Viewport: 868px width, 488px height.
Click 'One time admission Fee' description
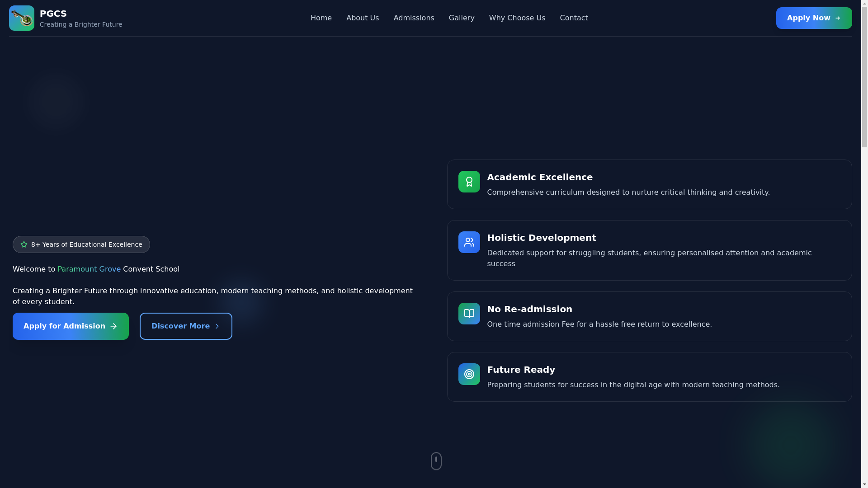point(599,324)
